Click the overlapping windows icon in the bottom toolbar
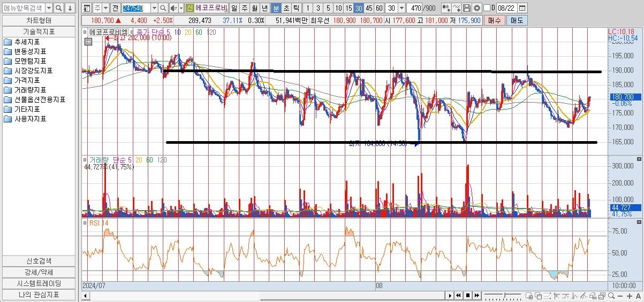Image resolution: width=644 pixels, height=302 pixels. point(539,296)
